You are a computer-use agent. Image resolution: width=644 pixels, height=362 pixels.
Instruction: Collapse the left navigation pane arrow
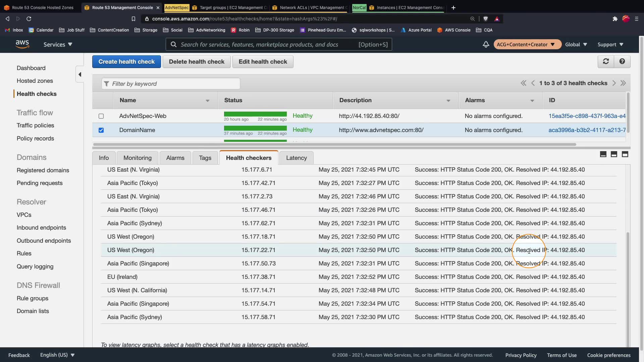coord(80,74)
